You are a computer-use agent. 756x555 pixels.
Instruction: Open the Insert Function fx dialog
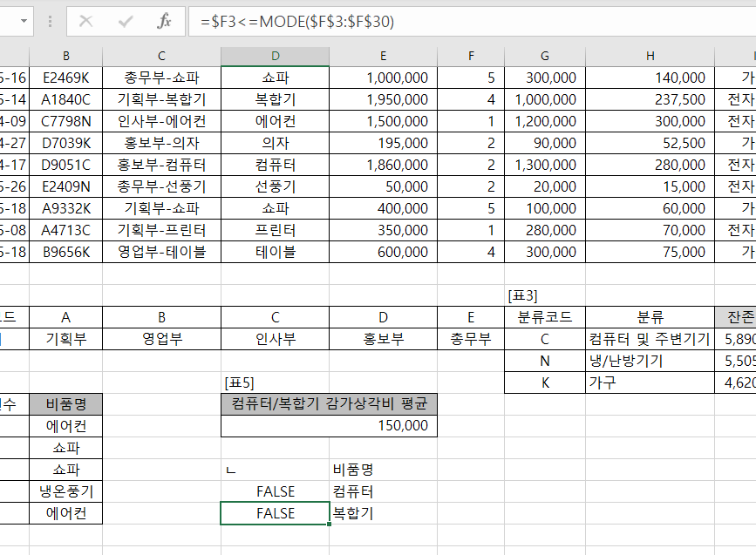point(164,21)
